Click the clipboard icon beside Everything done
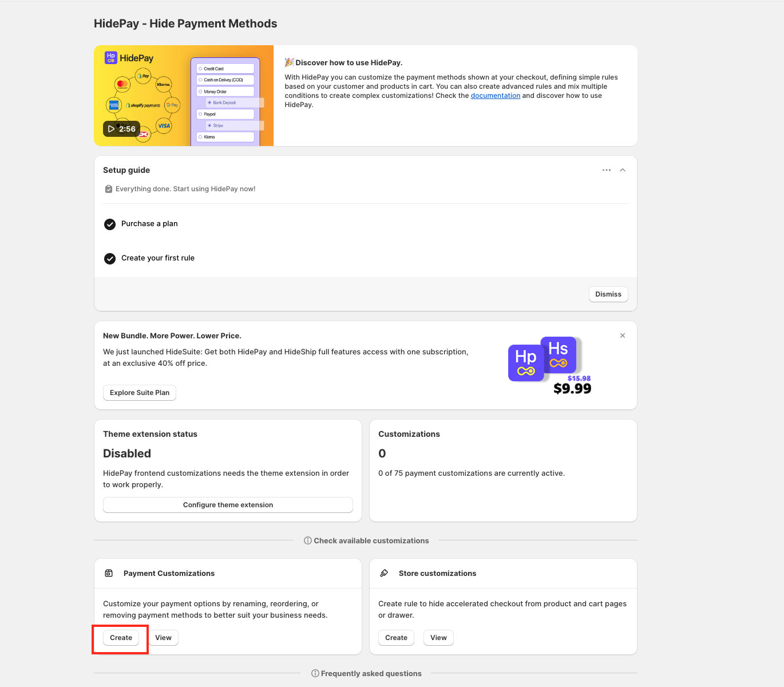 point(109,189)
